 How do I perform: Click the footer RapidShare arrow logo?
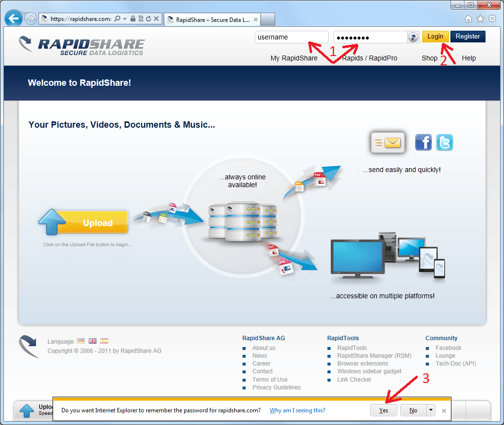(x=28, y=347)
